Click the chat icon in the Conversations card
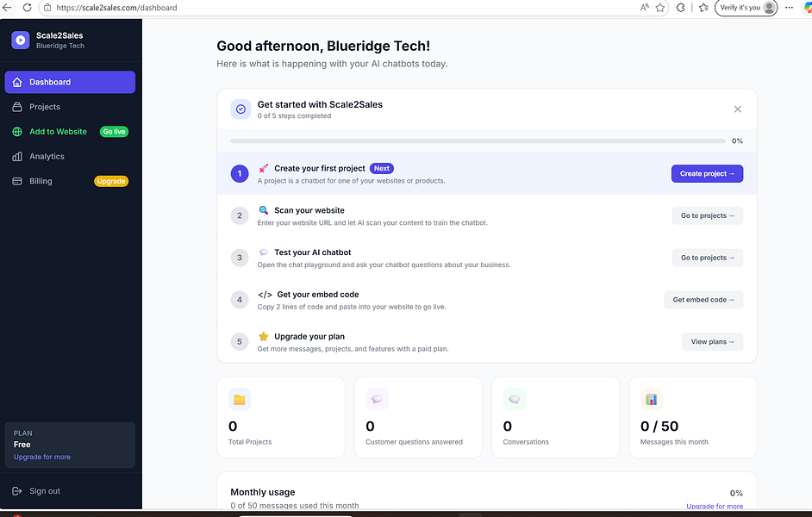Viewport: 812px width, 517px height. tap(515, 400)
